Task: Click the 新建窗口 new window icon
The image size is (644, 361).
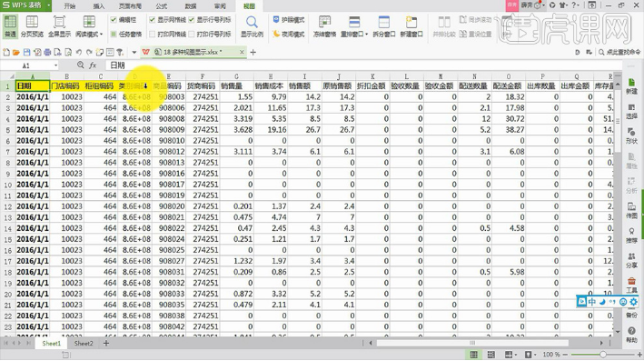Action: [411, 22]
